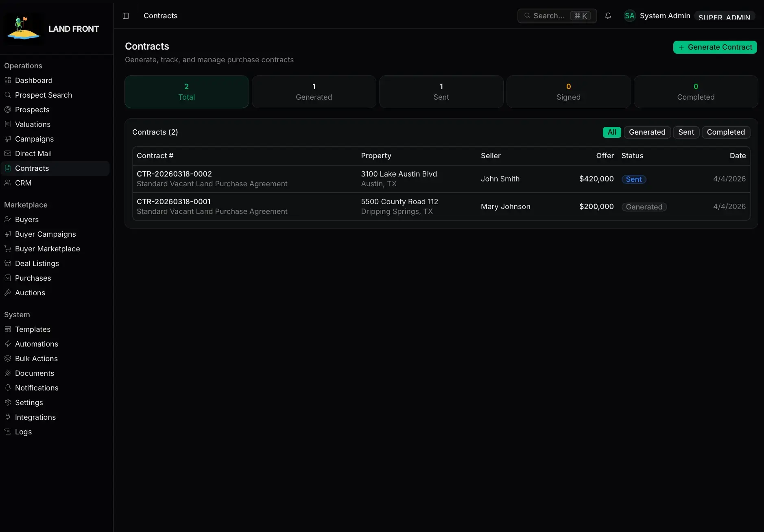764x532 pixels.
Task: Click the Contract # column header
Action: (x=155, y=156)
